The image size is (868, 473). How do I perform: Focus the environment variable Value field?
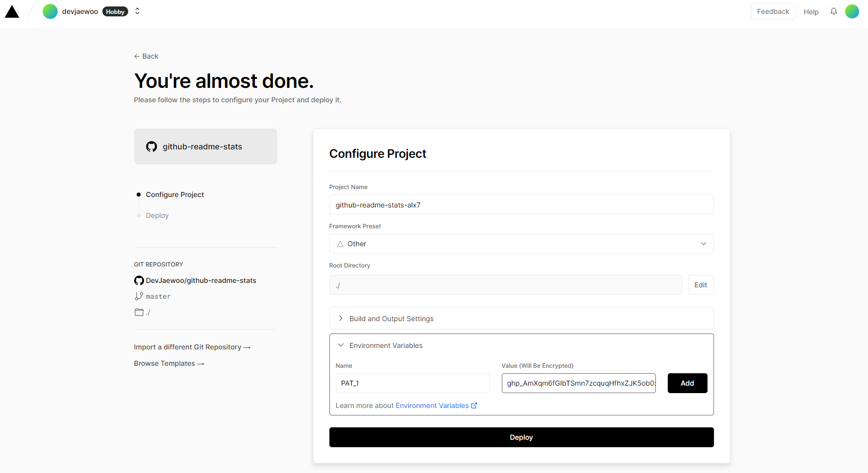point(578,383)
